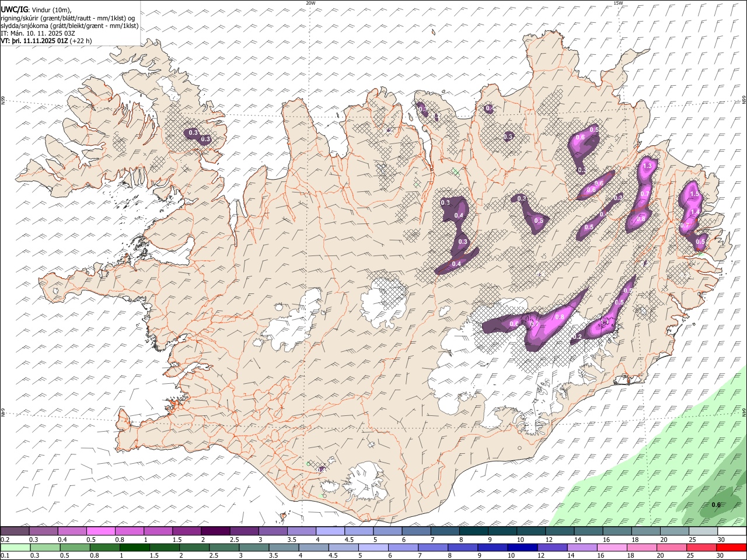Click the darkest purple snow swatch starting at 2
The height and width of the screenshot is (560, 747).
click(215, 531)
